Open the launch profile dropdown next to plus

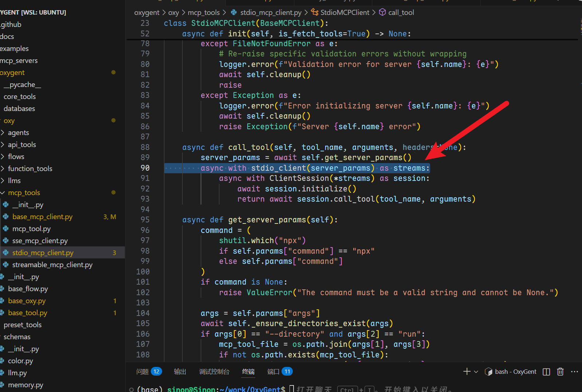point(476,372)
